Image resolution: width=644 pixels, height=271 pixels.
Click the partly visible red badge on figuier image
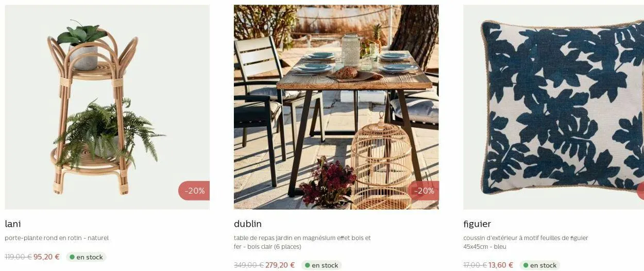click(640, 191)
